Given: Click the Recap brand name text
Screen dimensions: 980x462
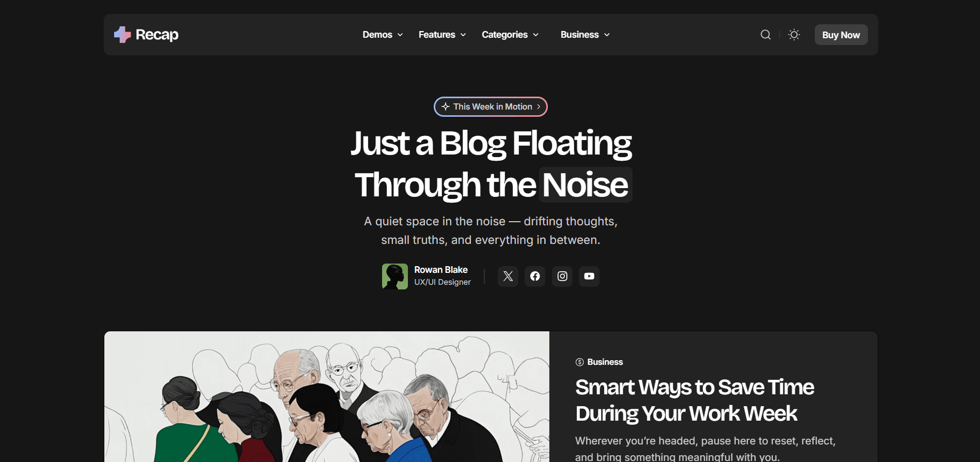Looking at the screenshot, I should tap(157, 35).
